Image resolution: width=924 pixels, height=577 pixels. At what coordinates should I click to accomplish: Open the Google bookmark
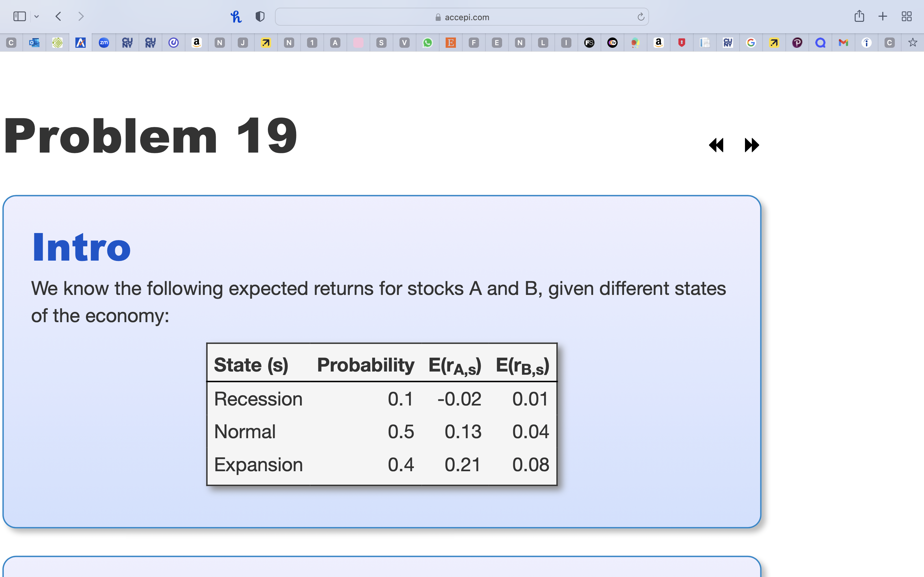751,43
